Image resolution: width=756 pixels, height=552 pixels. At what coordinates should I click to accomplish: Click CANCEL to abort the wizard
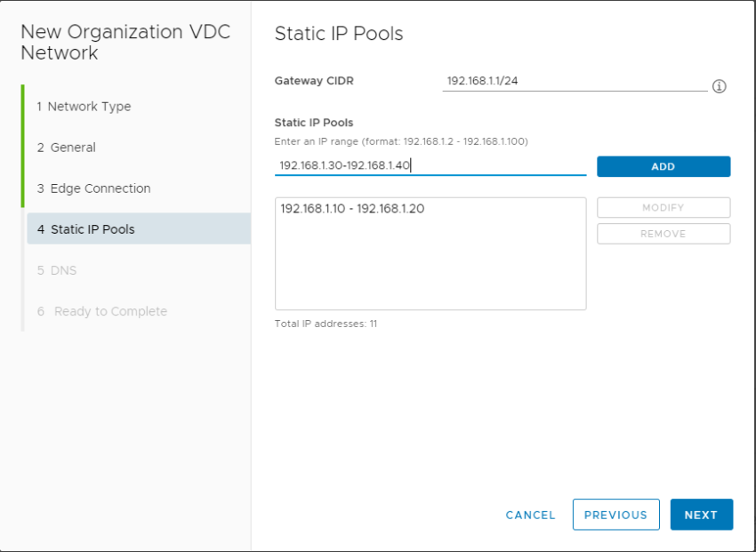pyautogui.click(x=530, y=515)
